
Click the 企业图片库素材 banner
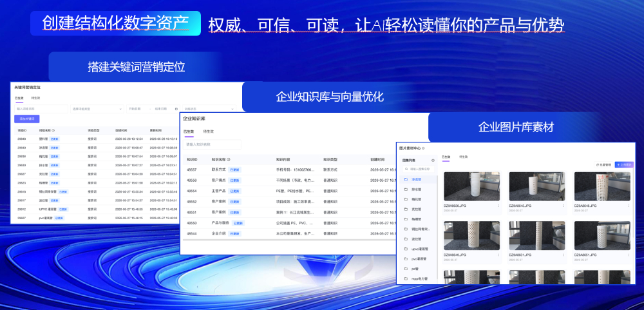pyautogui.click(x=516, y=127)
